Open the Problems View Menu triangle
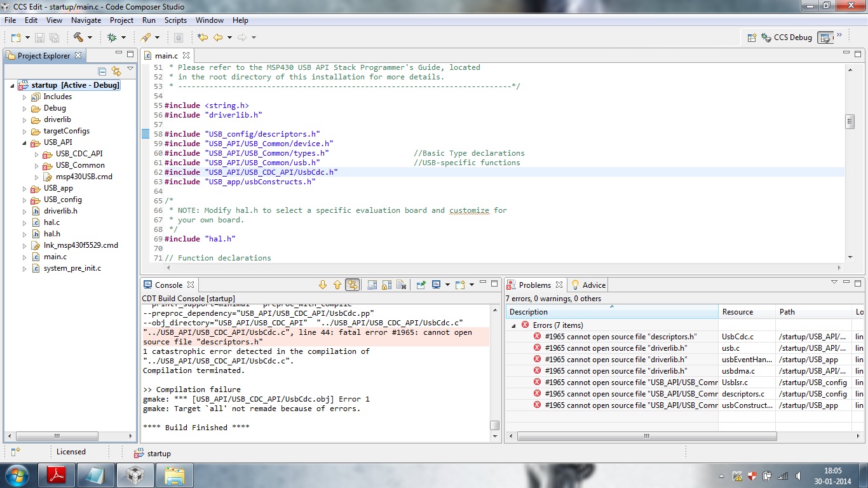 point(834,282)
